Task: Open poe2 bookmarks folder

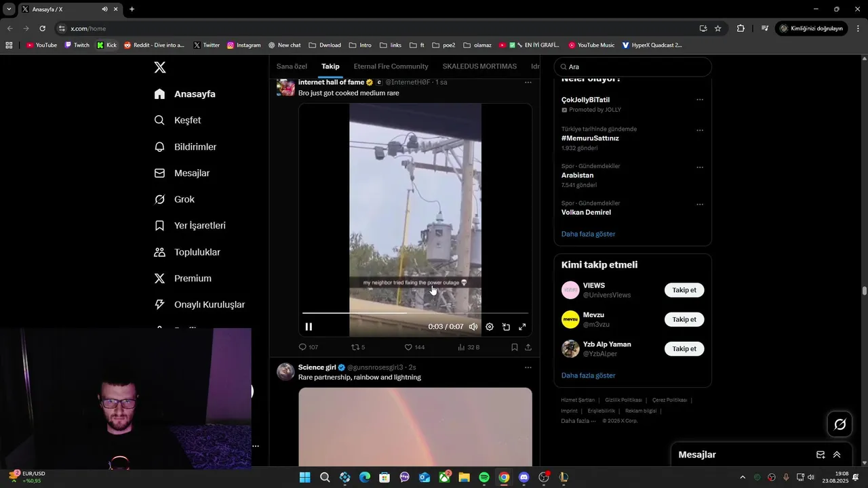Action: pos(443,45)
